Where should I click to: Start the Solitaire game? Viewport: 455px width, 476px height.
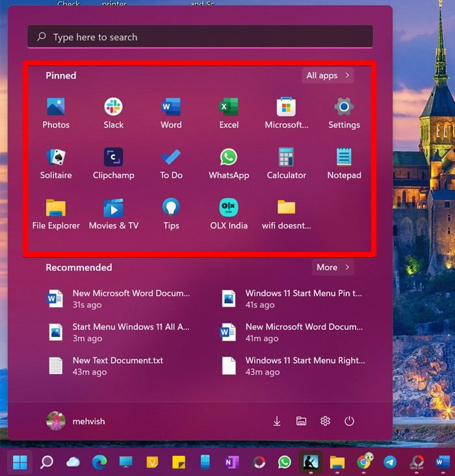point(56,164)
